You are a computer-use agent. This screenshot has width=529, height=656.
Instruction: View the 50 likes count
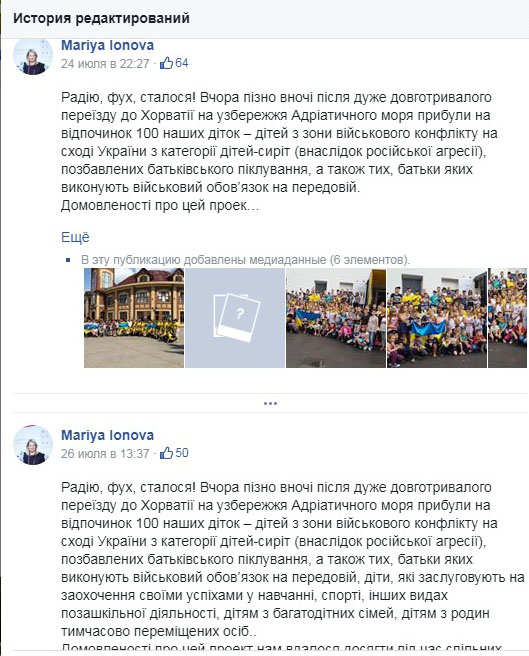(x=182, y=453)
